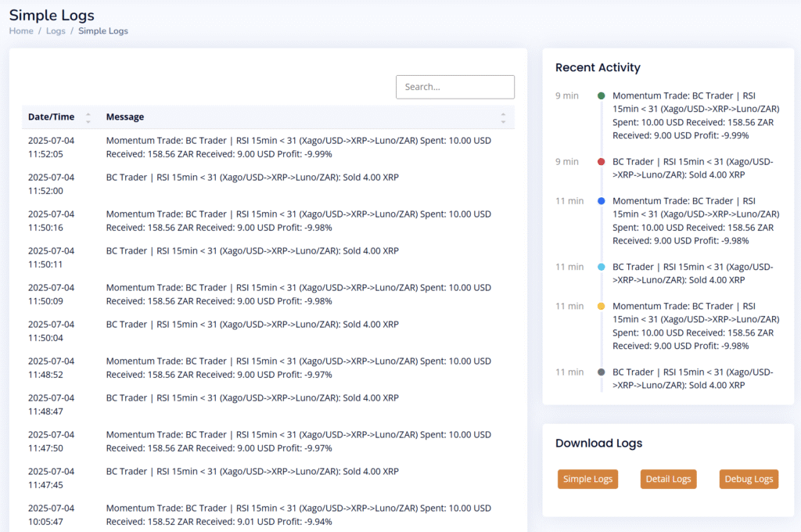Click log row timestamped 11:50:16
The image size is (801, 532).
266,220
